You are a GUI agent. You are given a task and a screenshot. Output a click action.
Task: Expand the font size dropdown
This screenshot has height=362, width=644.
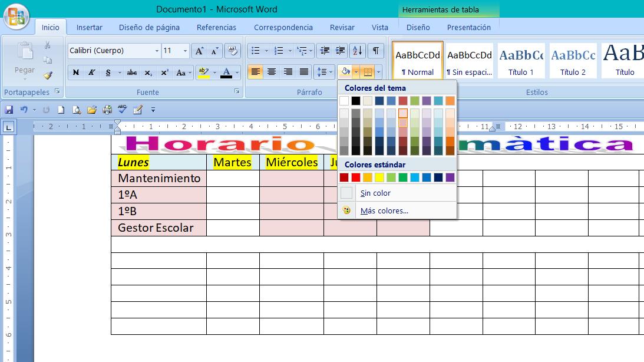point(185,51)
